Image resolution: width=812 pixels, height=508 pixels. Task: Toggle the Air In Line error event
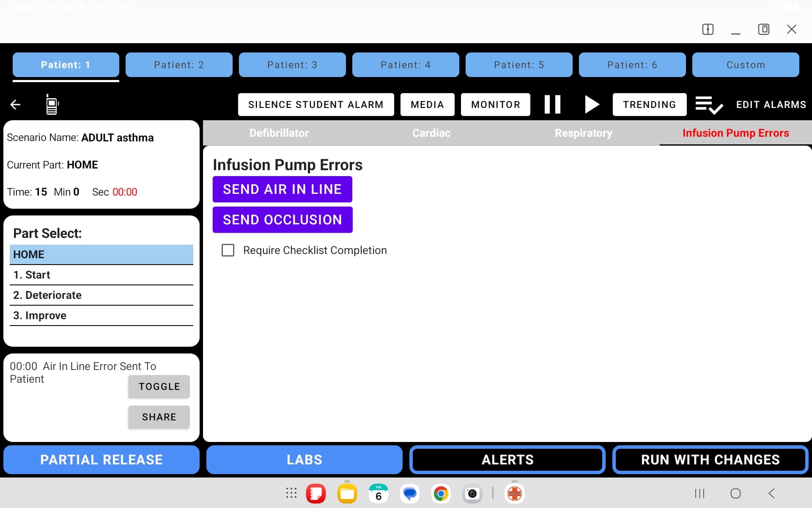tap(159, 386)
